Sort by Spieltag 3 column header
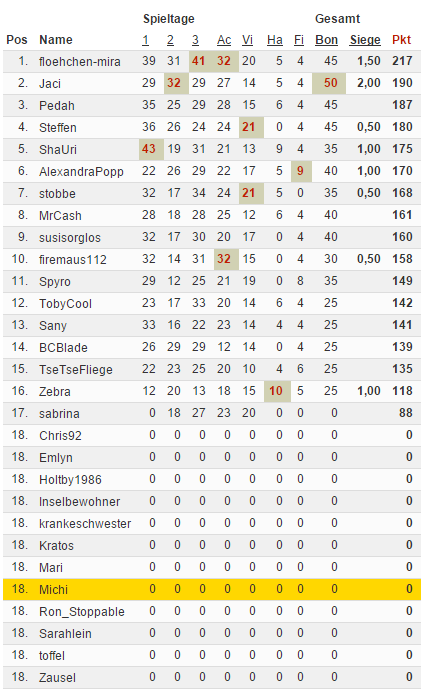 coord(195,40)
